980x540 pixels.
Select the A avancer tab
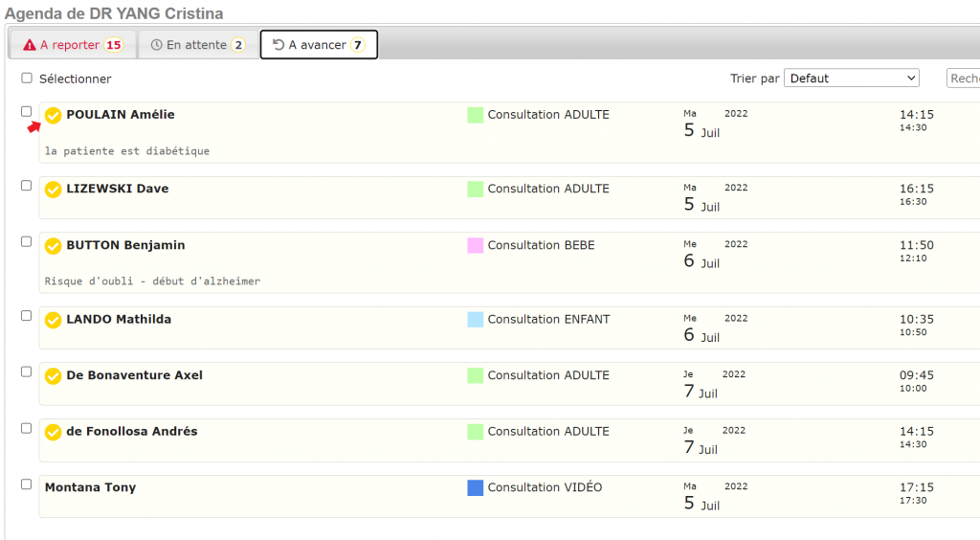[x=319, y=45]
